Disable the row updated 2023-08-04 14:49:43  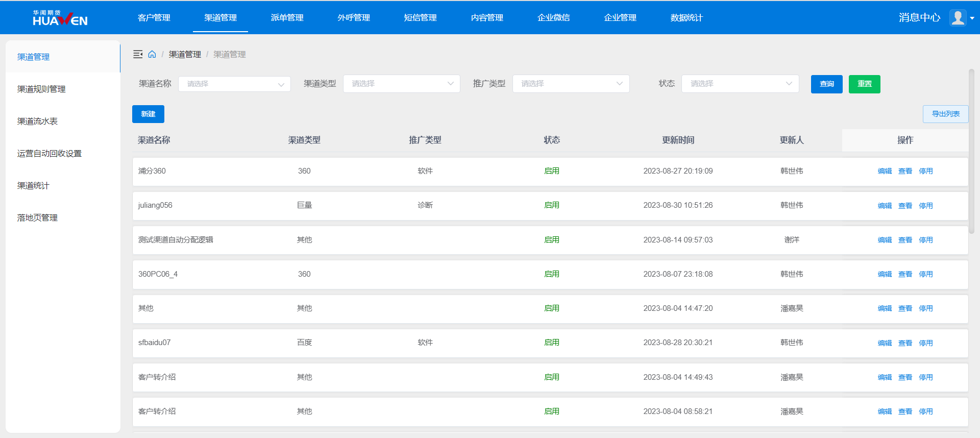click(926, 377)
